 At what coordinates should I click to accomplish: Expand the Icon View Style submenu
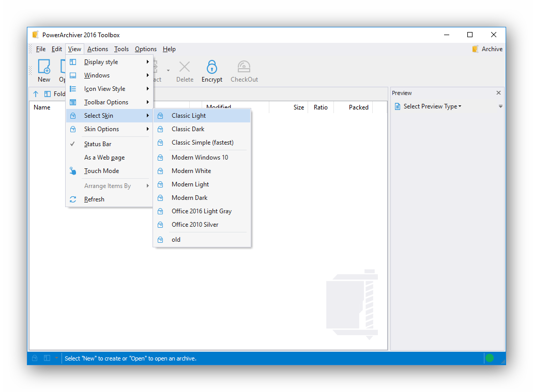pyautogui.click(x=109, y=89)
